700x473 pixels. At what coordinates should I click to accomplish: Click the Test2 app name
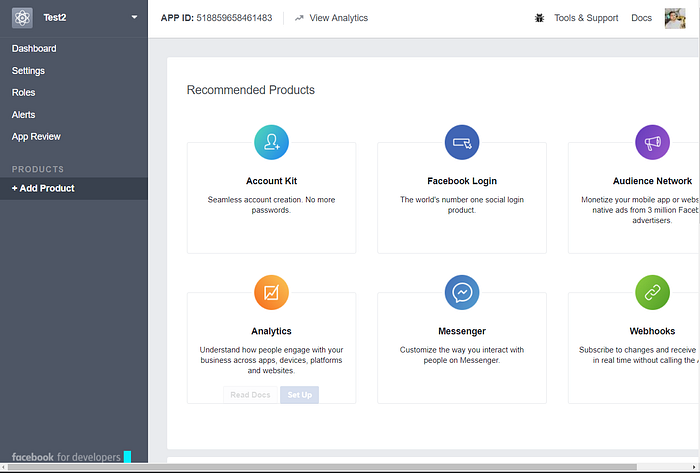pyautogui.click(x=54, y=17)
